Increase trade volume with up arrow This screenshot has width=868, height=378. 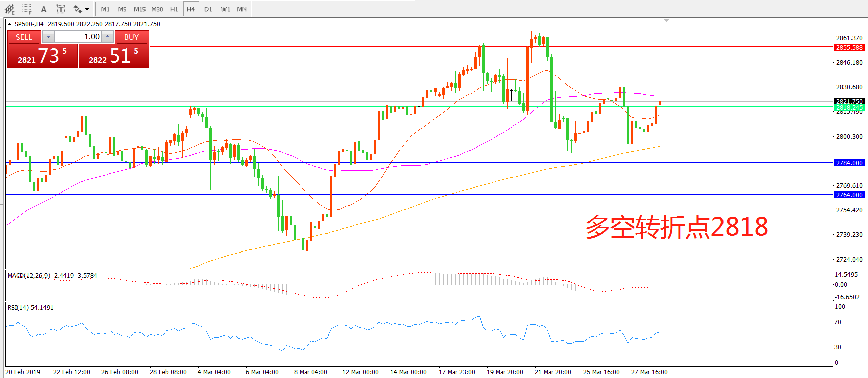107,37
